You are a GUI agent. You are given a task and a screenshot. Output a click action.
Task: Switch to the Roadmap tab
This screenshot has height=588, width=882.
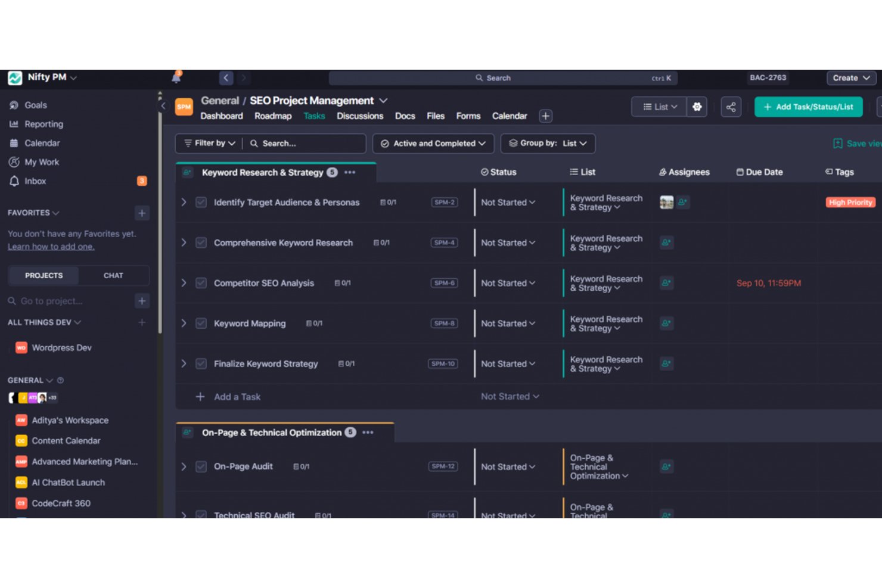pyautogui.click(x=273, y=116)
